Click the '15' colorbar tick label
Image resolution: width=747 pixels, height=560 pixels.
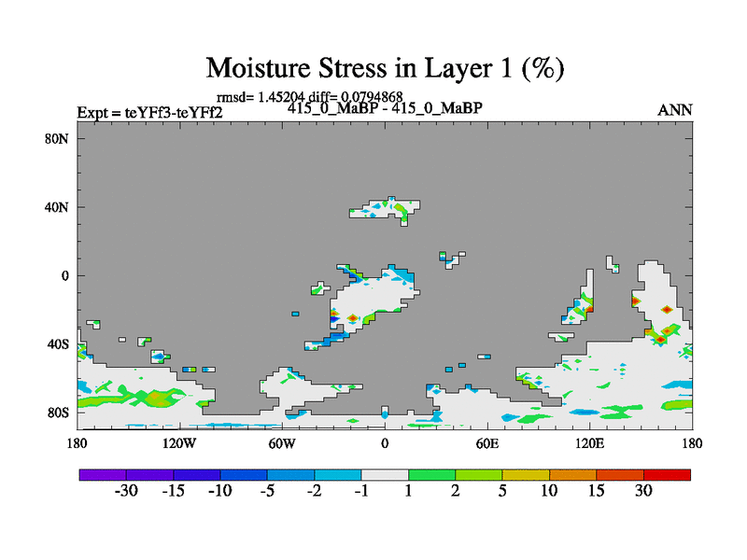tap(596, 493)
